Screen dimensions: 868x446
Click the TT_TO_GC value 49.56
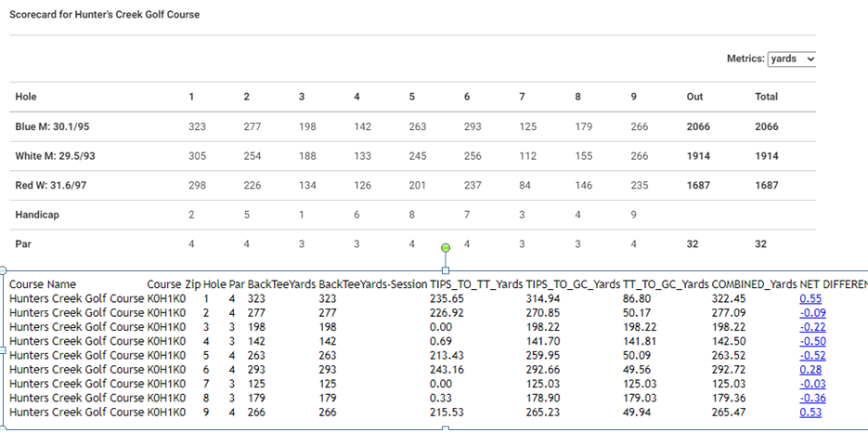point(637,370)
